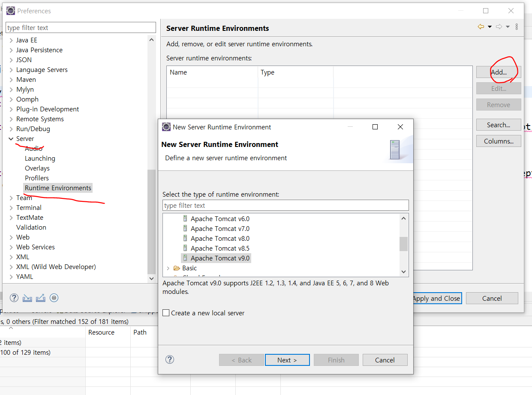The width and height of the screenshot is (532, 395).
Task: Select the YAML tree item
Action: 24,276
